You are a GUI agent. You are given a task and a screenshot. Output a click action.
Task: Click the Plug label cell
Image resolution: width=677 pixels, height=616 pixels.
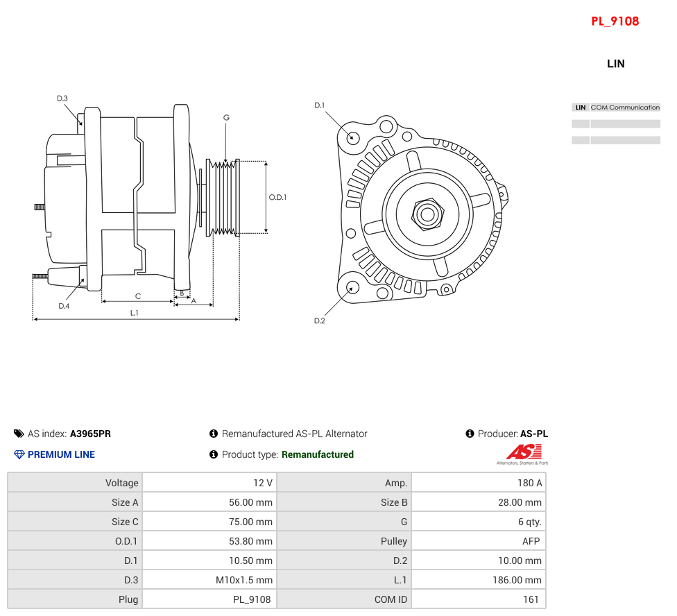pyautogui.click(x=75, y=599)
